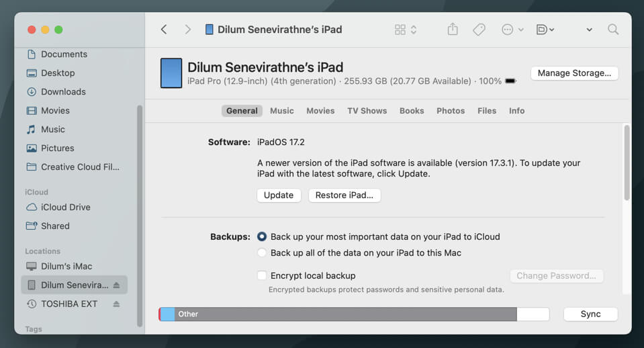Open the Action ellipsis menu
The width and height of the screenshot is (644, 348).
click(x=512, y=30)
